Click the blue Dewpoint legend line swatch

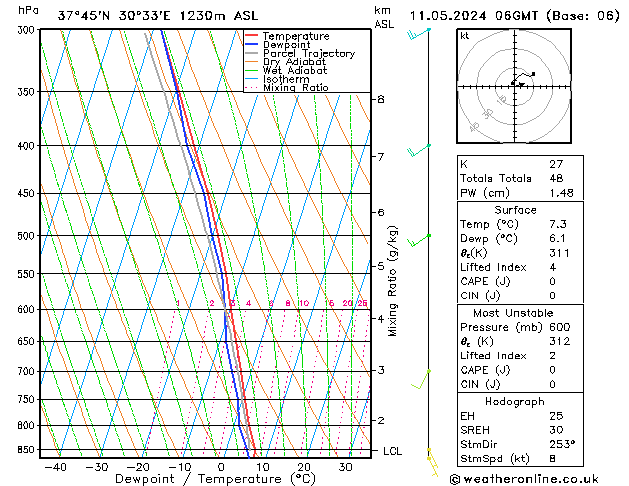click(x=252, y=44)
